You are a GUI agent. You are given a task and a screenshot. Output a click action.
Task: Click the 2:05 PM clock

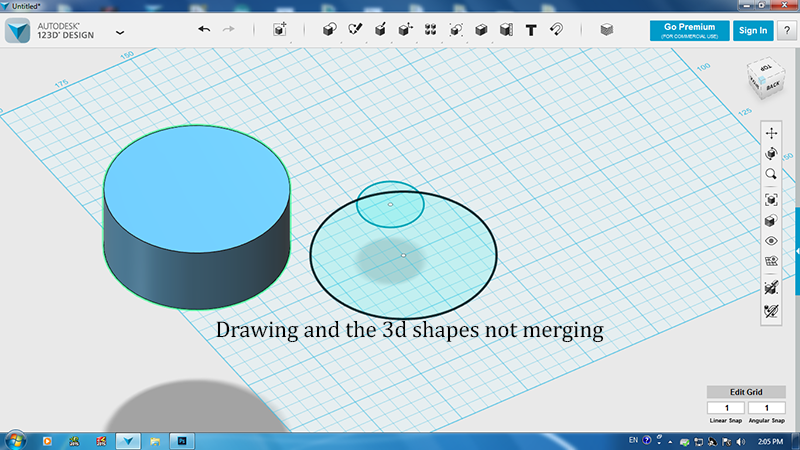[770, 441]
